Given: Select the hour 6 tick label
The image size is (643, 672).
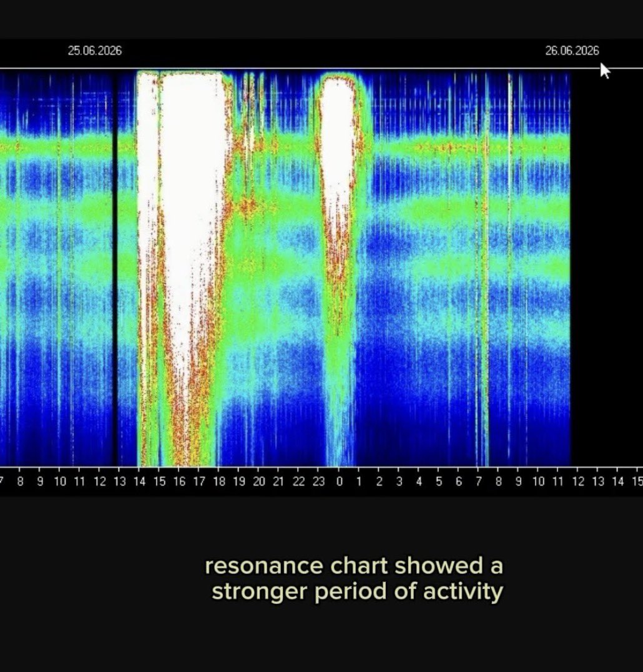Looking at the screenshot, I should click(x=459, y=482).
